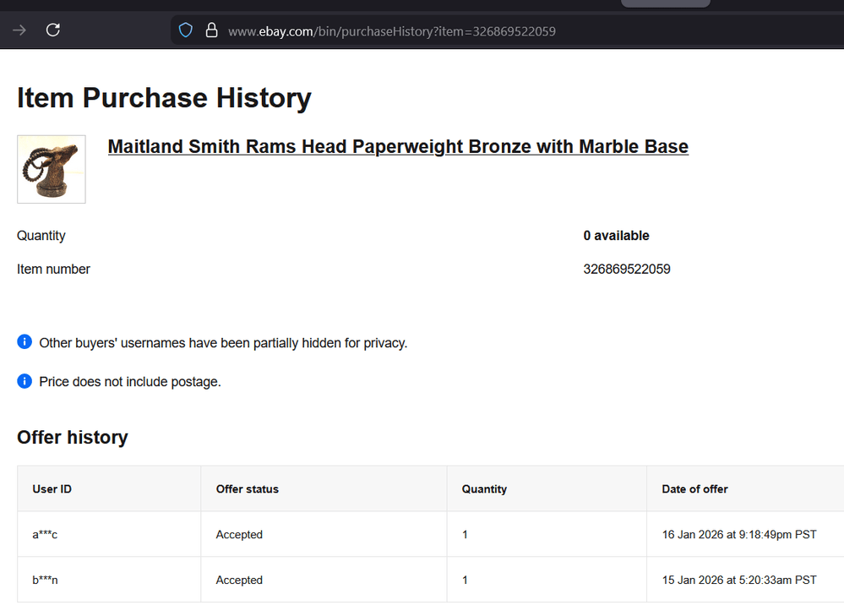The width and height of the screenshot is (844, 616).
Task: Select the item number 326869522059
Action: 627,270
